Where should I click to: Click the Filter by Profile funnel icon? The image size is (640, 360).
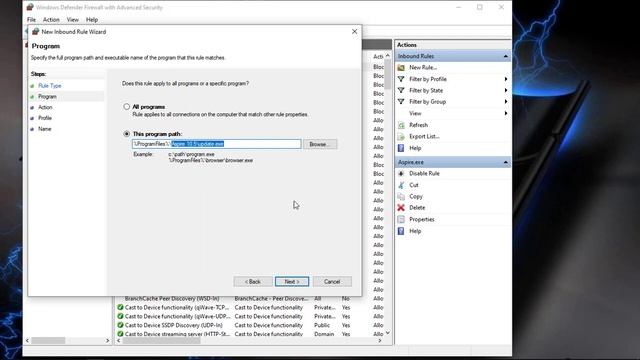401,79
